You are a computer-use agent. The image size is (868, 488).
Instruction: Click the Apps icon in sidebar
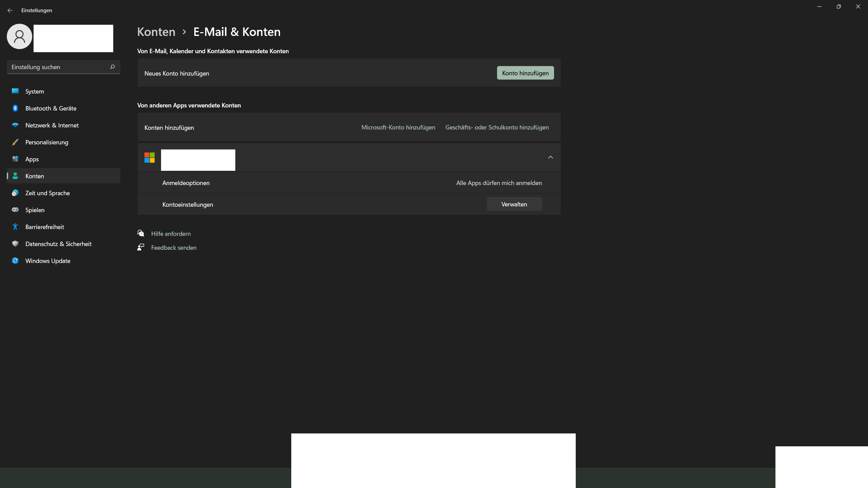coord(15,159)
